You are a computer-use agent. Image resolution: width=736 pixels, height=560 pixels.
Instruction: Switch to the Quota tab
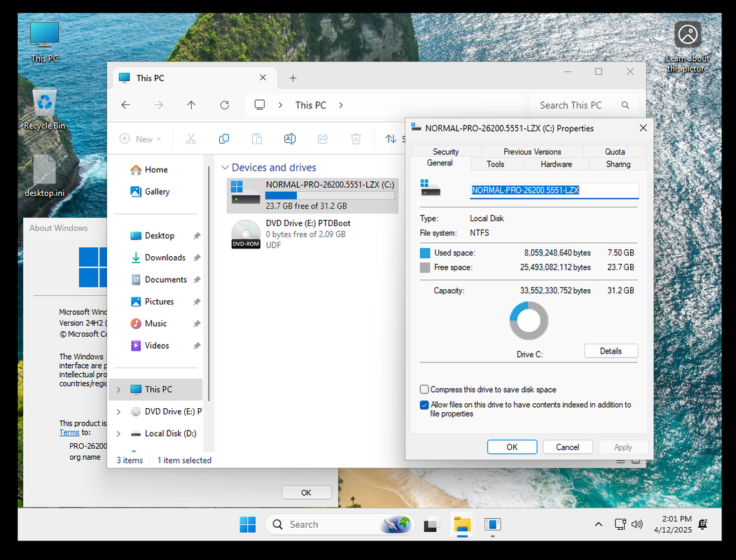click(614, 151)
